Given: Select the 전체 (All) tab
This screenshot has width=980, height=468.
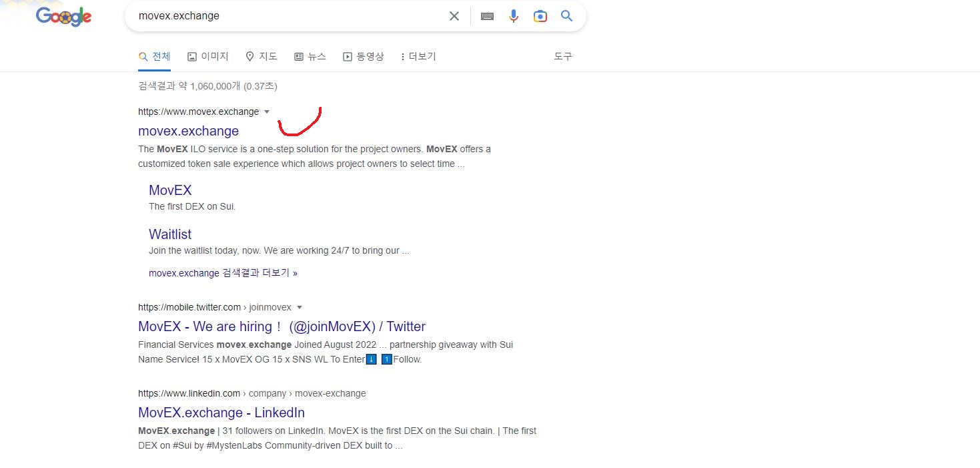Looking at the screenshot, I should 155,57.
